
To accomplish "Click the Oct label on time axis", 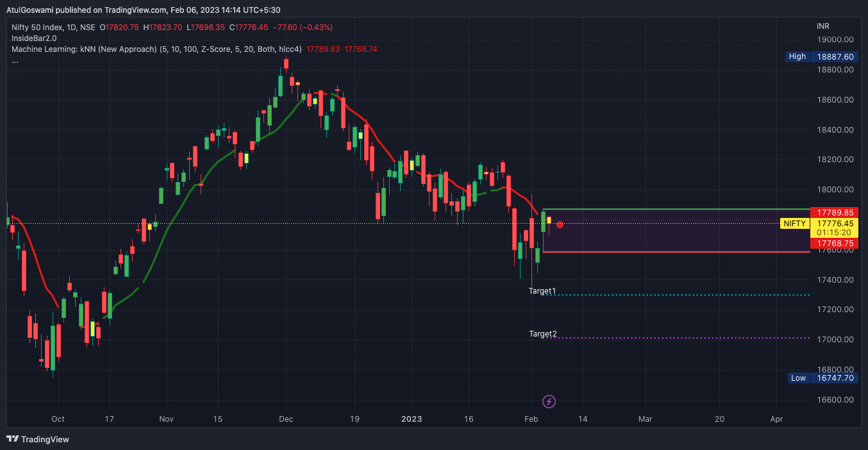I will 58,419.
